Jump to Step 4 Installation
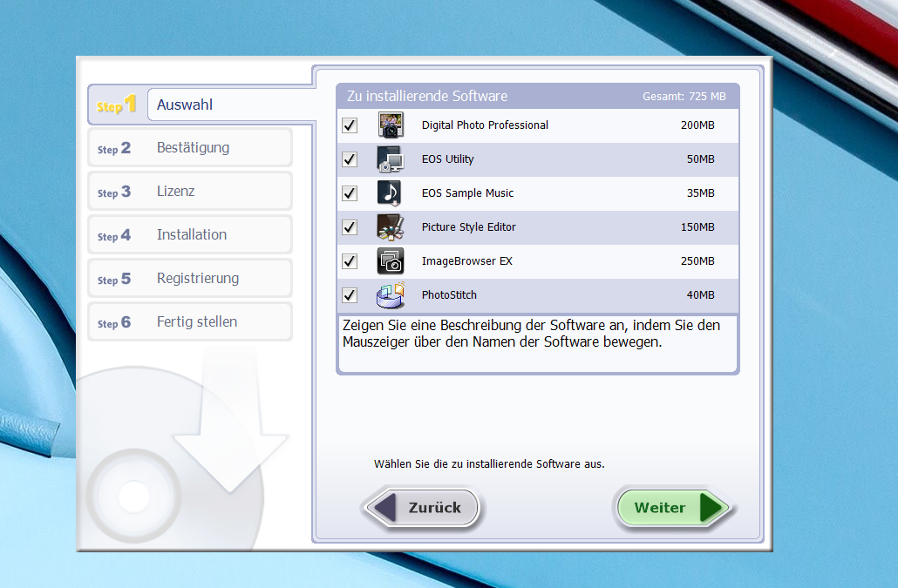 point(190,234)
